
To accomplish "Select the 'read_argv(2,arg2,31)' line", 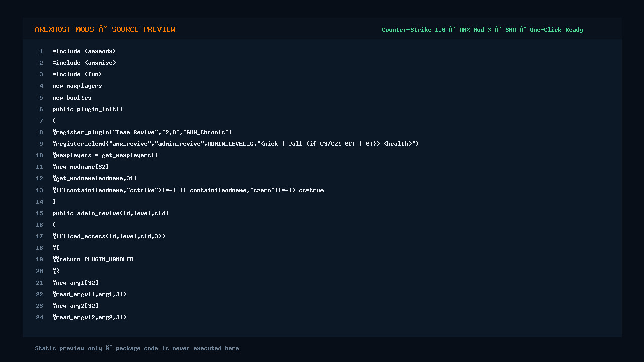I will [x=90, y=317].
